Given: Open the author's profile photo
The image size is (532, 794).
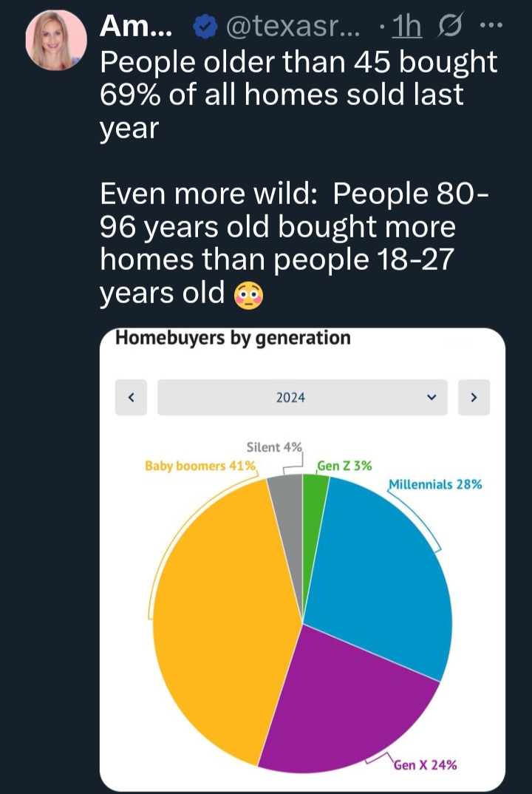Looking at the screenshot, I should click(x=56, y=40).
